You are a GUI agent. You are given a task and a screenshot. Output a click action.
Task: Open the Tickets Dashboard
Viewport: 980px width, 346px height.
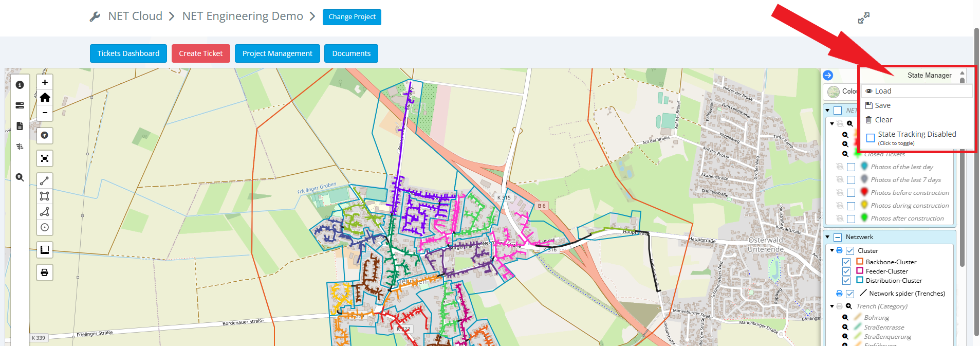pyautogui.click(x=128, y=53)
